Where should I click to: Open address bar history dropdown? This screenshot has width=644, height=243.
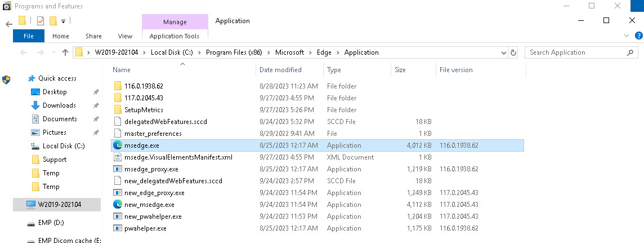click(504, 52)
